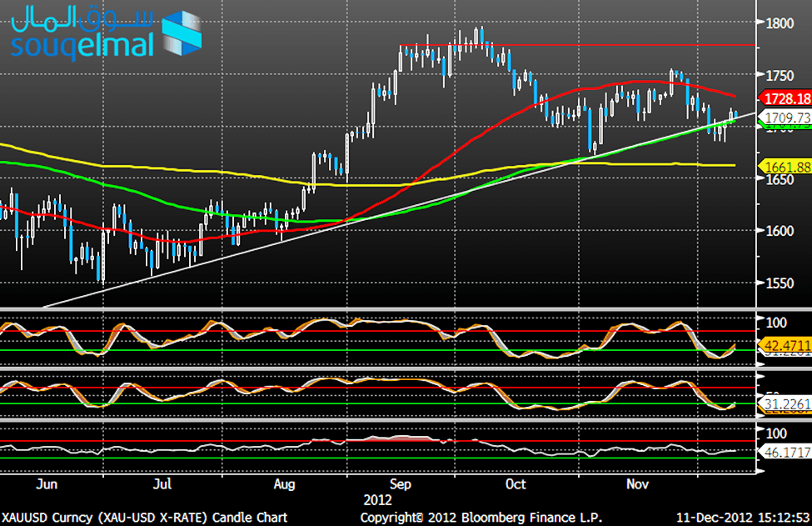Click the white 1709.73 price label
Image resolution: width=812 pixels, height=526 pixels.
point(785,118)
